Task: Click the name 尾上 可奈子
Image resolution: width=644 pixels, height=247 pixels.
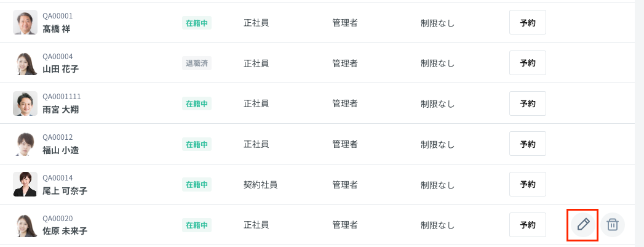Action: point(65,191)
